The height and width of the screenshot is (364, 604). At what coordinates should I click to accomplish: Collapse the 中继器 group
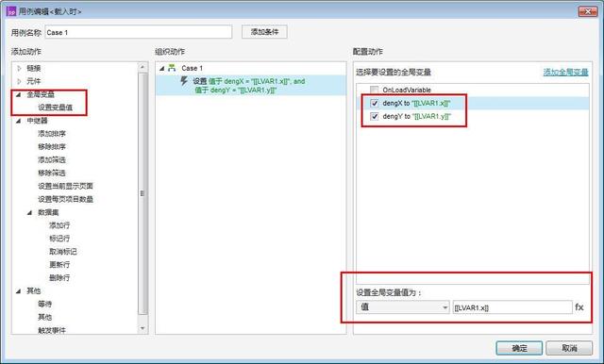(x=18, y=121)
